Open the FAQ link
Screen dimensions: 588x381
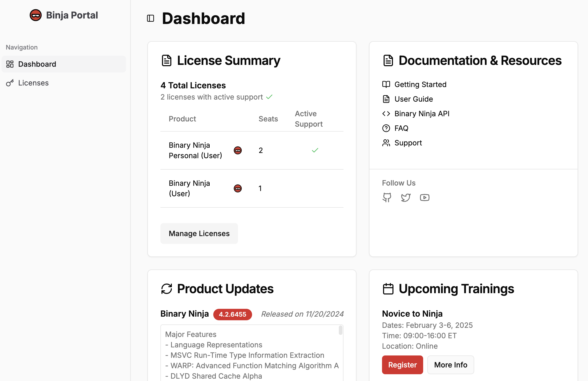pyautogui.click(x=401, y=128)
